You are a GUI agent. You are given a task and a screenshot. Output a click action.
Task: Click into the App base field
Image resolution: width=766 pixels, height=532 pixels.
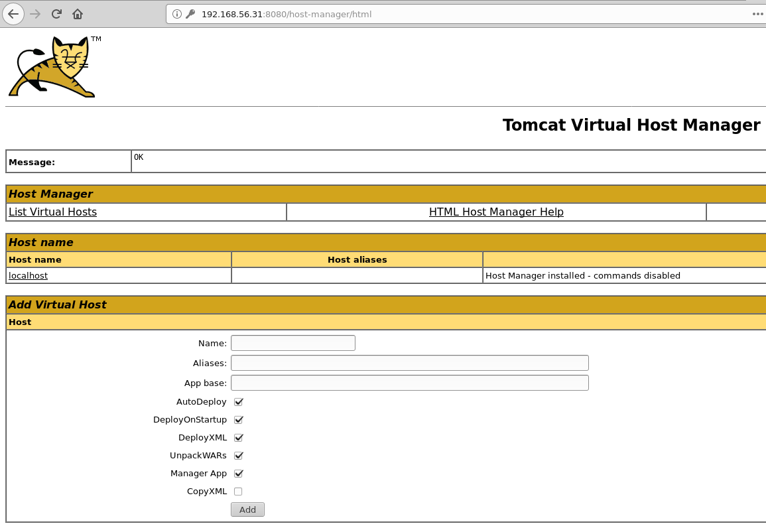(x=410, y=383)
